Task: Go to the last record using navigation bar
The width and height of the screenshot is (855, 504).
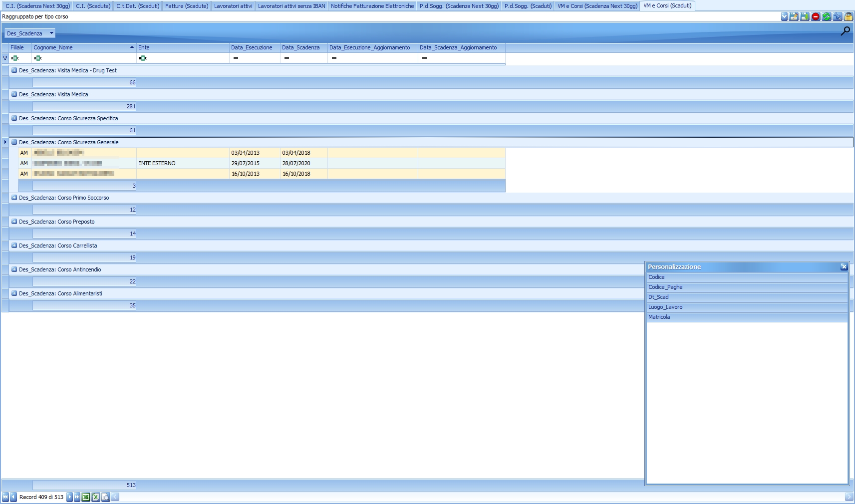Action: (x=77, y=497)
